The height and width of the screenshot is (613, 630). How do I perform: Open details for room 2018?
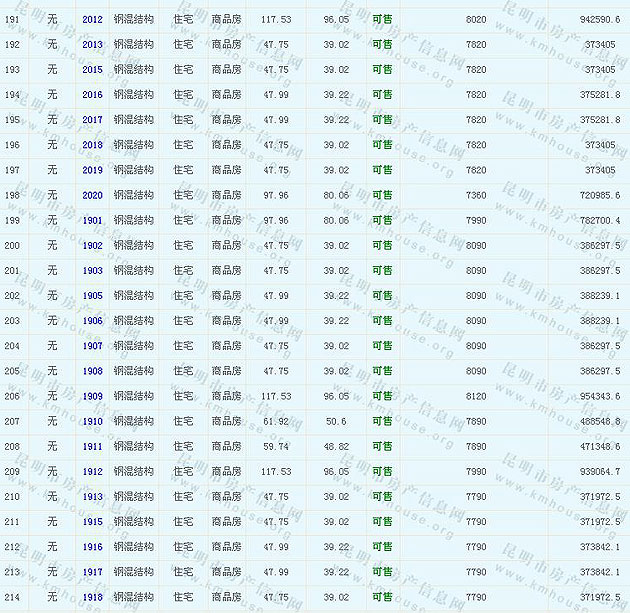(x=92, y=145)
